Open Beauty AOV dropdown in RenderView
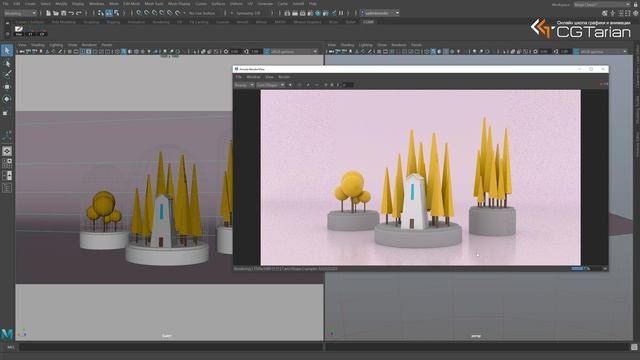The width and height of the screenshot is (640, 360). (244, 85)
